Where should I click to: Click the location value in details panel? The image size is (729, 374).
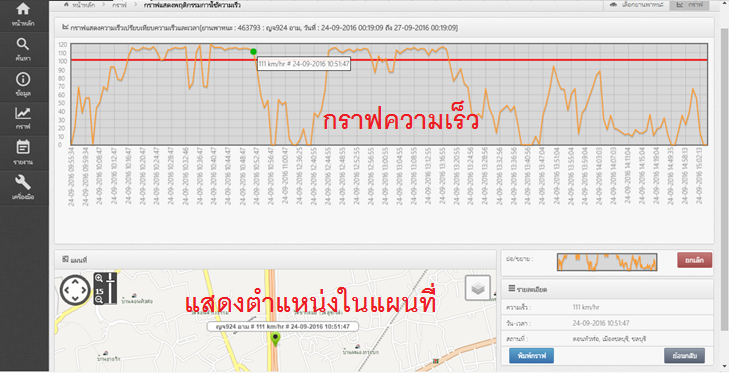(609, 339)
